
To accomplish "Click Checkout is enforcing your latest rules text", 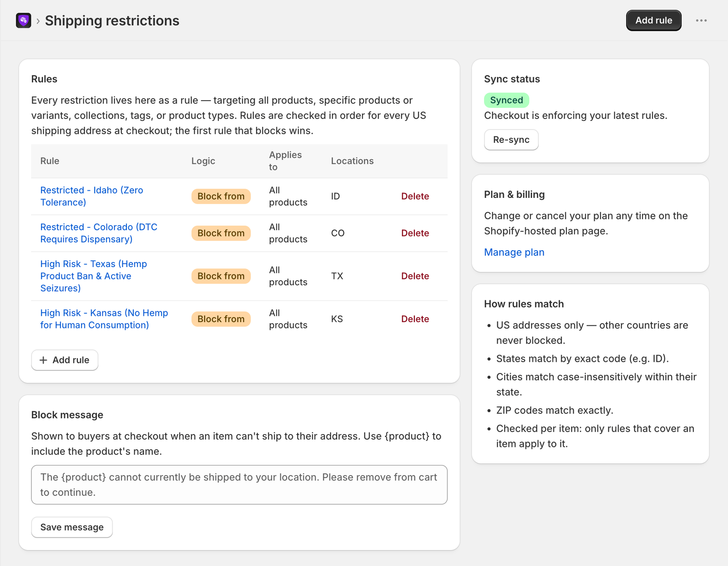I will pos(576,116).
